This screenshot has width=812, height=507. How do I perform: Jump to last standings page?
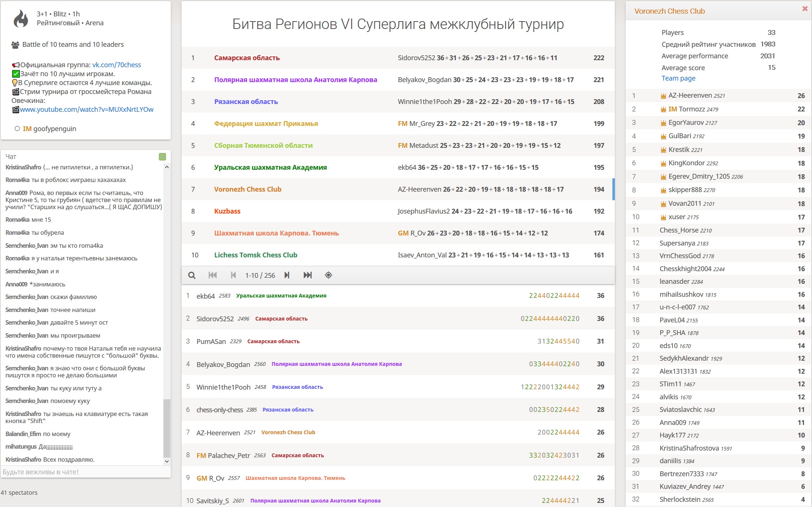tap(307, 275)
